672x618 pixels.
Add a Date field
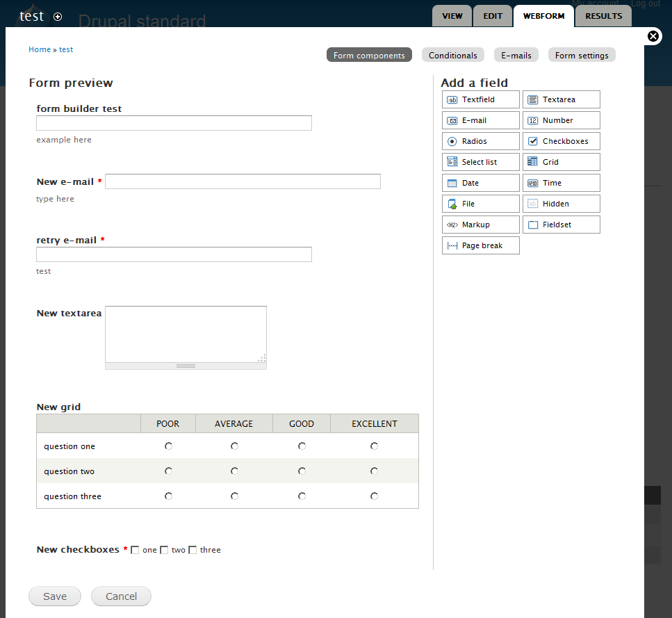click(x=480, y=183)
